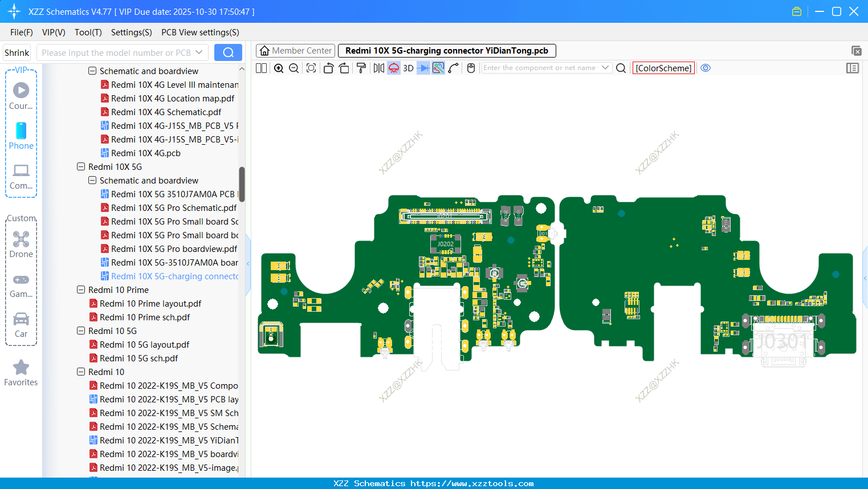Click the Member Center button
868x489 pixels.
(295, 50)
